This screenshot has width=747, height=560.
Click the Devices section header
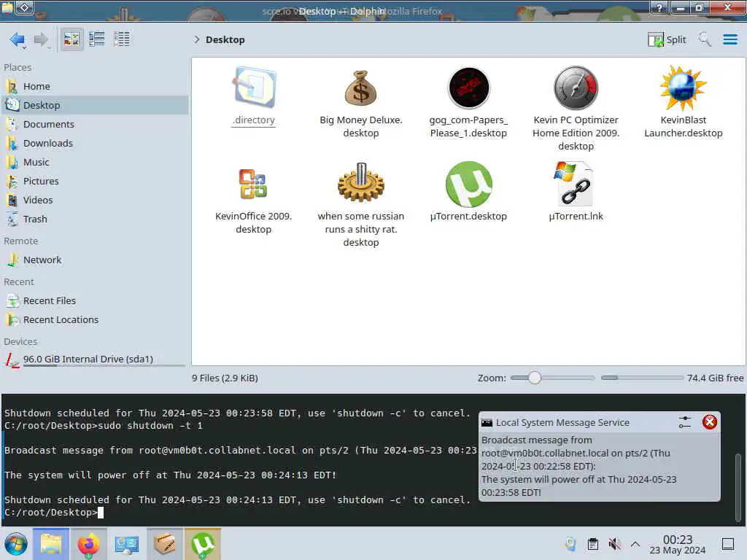tap(20, 342)
